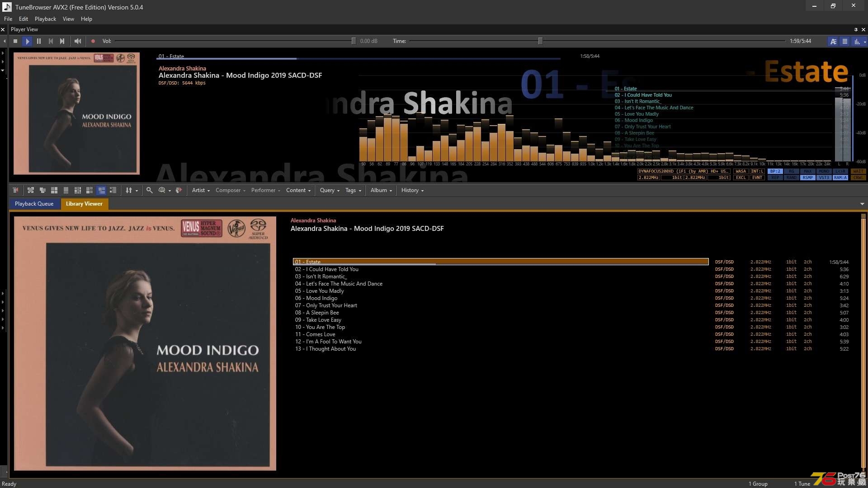This screenshot has width=868, height=488.
Task: Expand the Query dropdown
Action: pos(330,190)
